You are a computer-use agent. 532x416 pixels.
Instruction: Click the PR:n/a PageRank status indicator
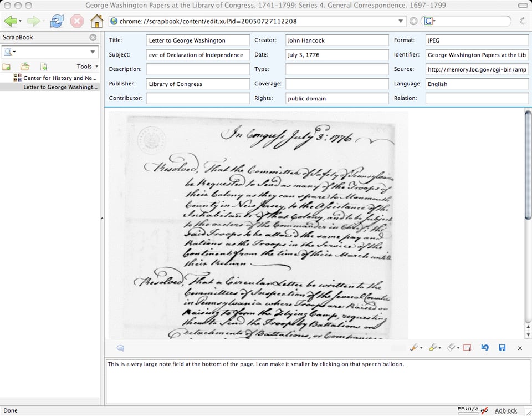tap(468, 410)
